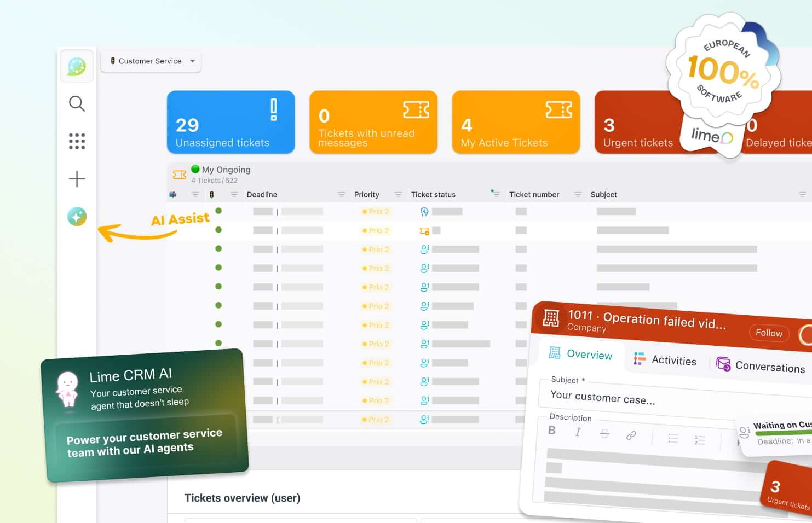Click the traffic light column header icon
Image resolution: width=812 pixels, height=523 pixels.
[212, 195]
